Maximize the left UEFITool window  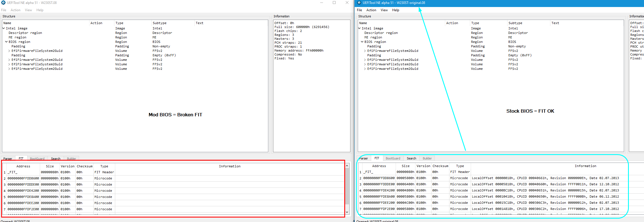(x=334, y=3)
